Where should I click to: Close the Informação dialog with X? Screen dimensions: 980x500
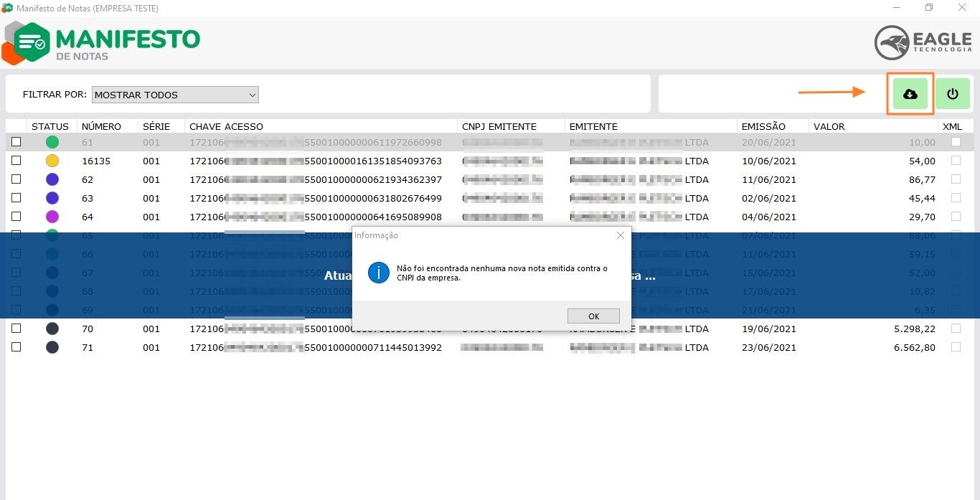[x=621, y=235]
